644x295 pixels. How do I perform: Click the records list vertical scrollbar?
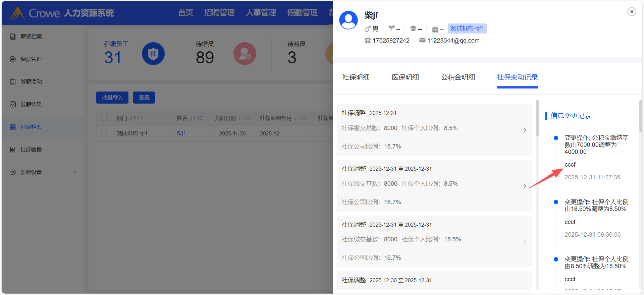point(537,118)
